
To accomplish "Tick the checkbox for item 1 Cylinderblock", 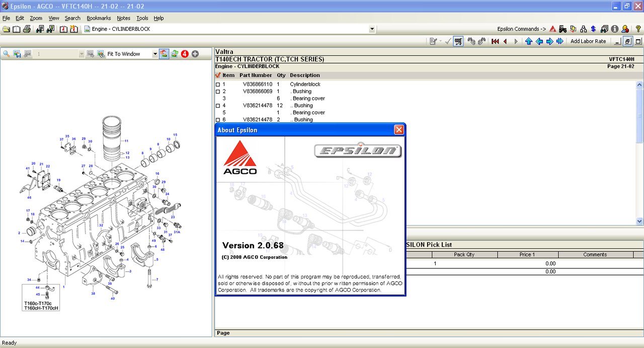I will click(x=218, y=85).
